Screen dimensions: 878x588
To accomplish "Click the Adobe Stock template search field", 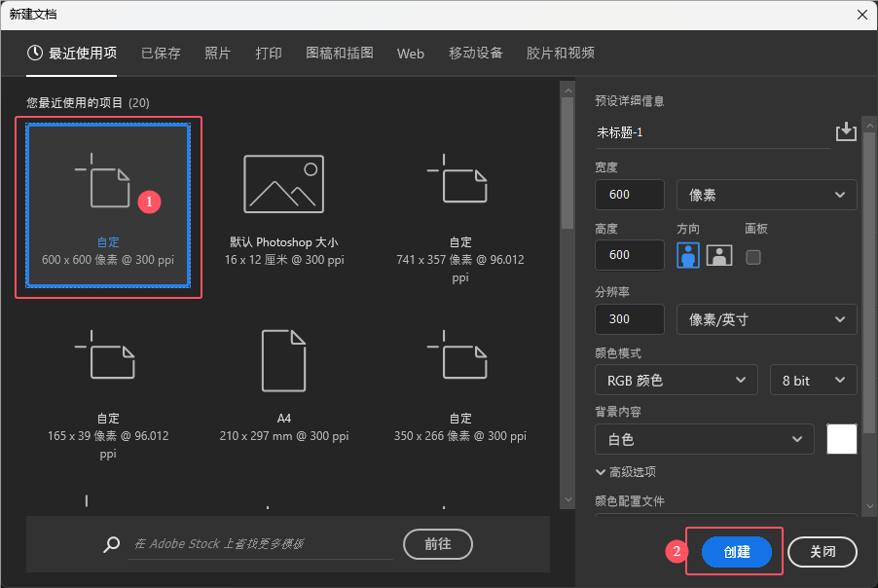I will [261, 544].
